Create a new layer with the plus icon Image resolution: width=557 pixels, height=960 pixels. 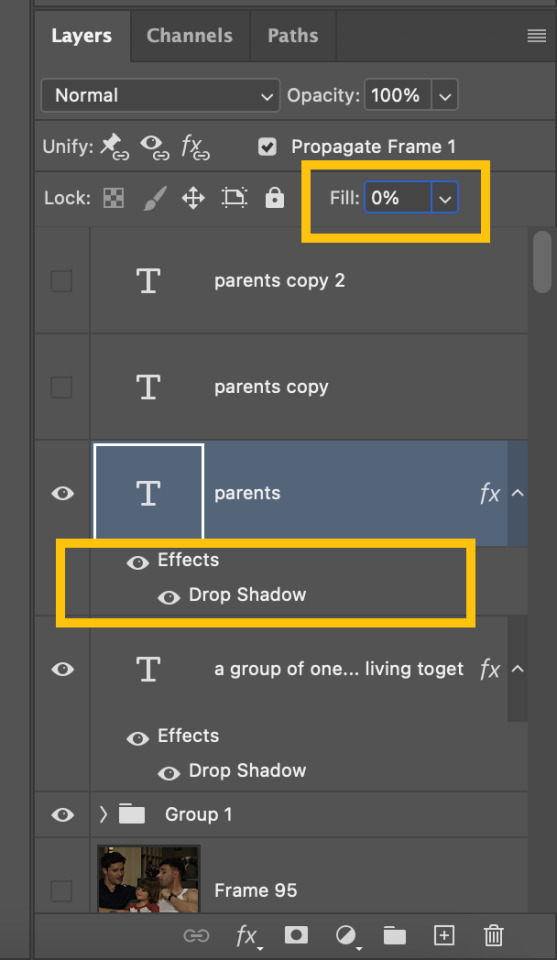pos(444,935)
